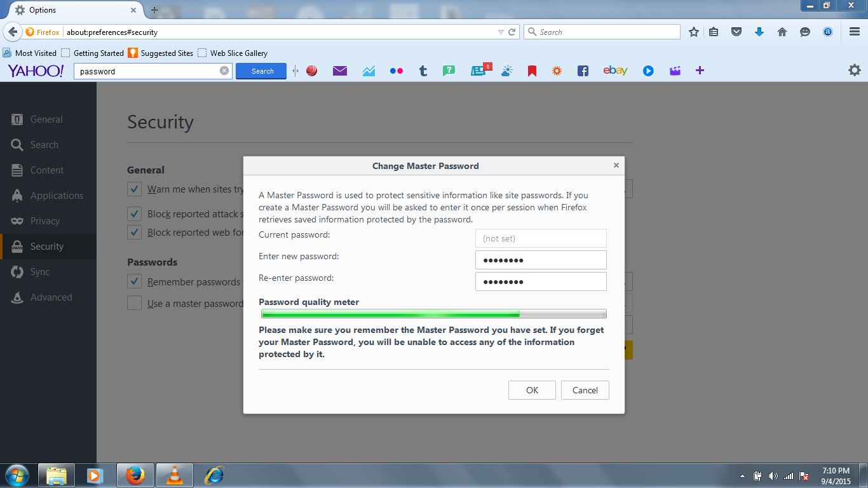868x488 pixels.
Task: Toggle the Remember passwords checkbox
Action: coord(134,281)
